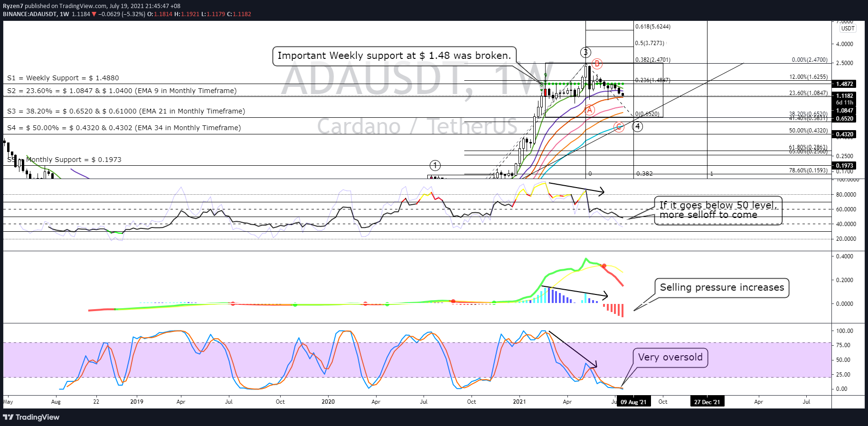868x426 pixels.
Task: Click the Ryzen7 author name
Action: click(x=13, y=6)
